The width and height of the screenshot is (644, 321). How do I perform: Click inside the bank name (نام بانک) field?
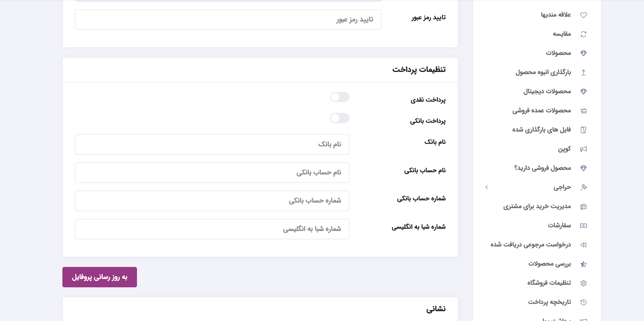pos(212,144)
